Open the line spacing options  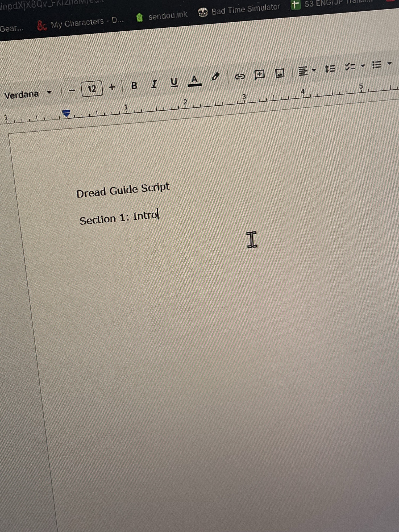(330, 69)
